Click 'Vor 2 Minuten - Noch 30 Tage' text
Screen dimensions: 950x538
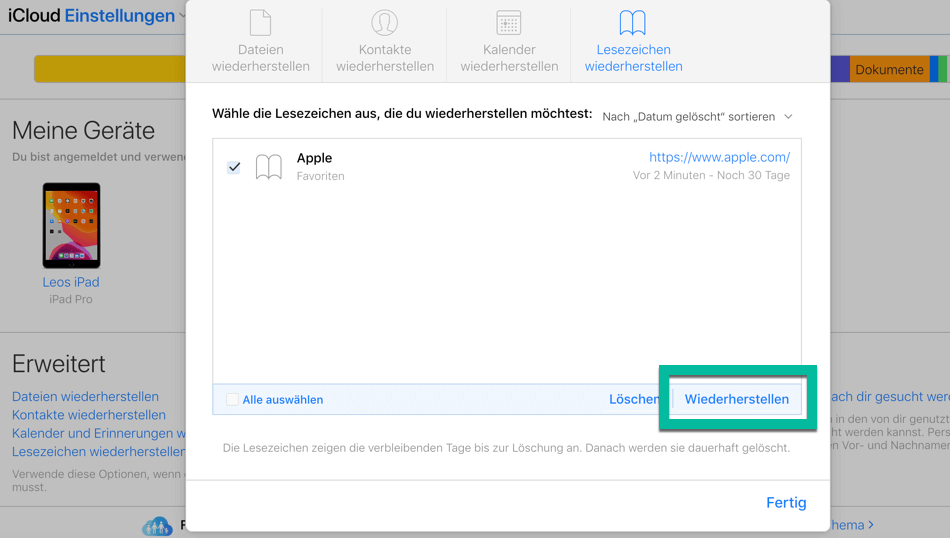[x=711, y=175]
